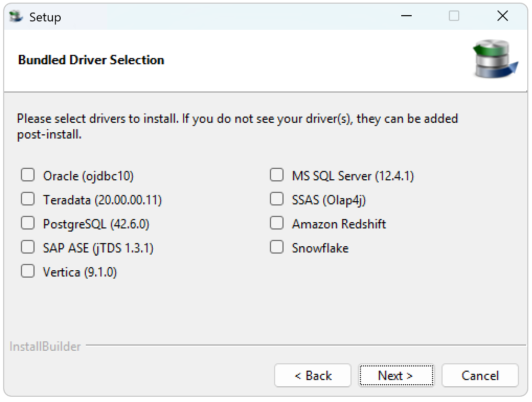Click the 'Please select drivers to install' text

coord(237,127)
